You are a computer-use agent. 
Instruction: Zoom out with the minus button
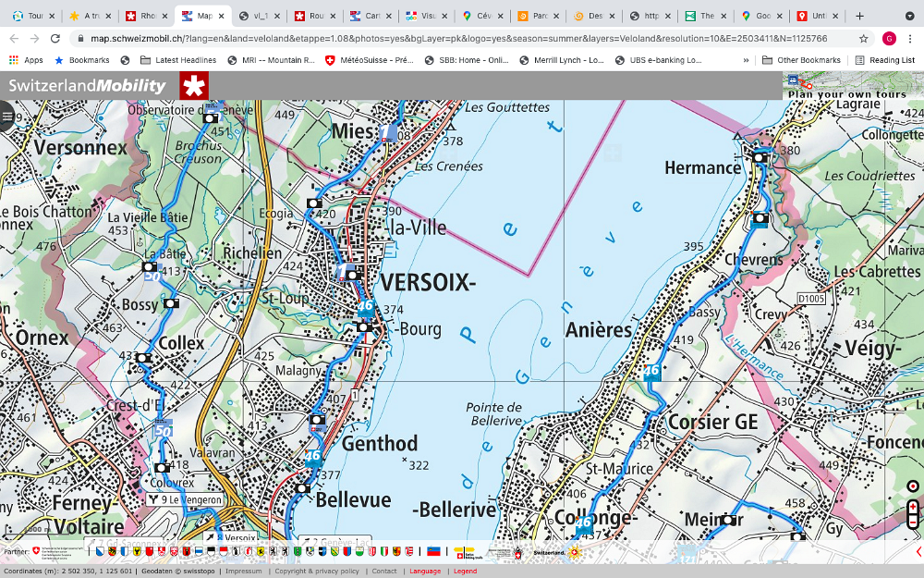point(913,522)
